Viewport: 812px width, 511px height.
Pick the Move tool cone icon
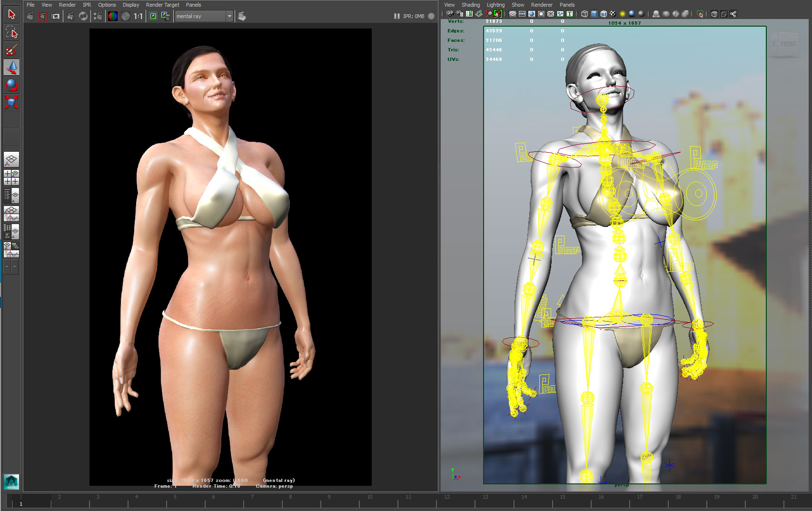tap(11, 67)
